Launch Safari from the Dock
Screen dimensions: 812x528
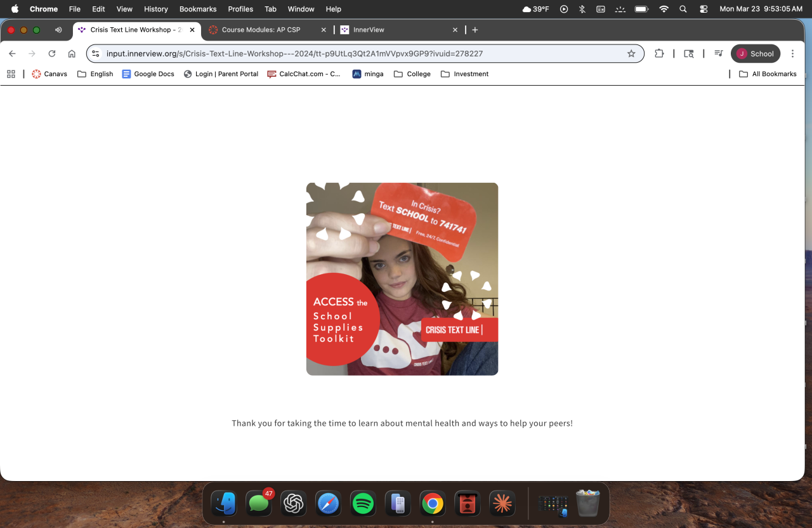(x=328, y=504)
